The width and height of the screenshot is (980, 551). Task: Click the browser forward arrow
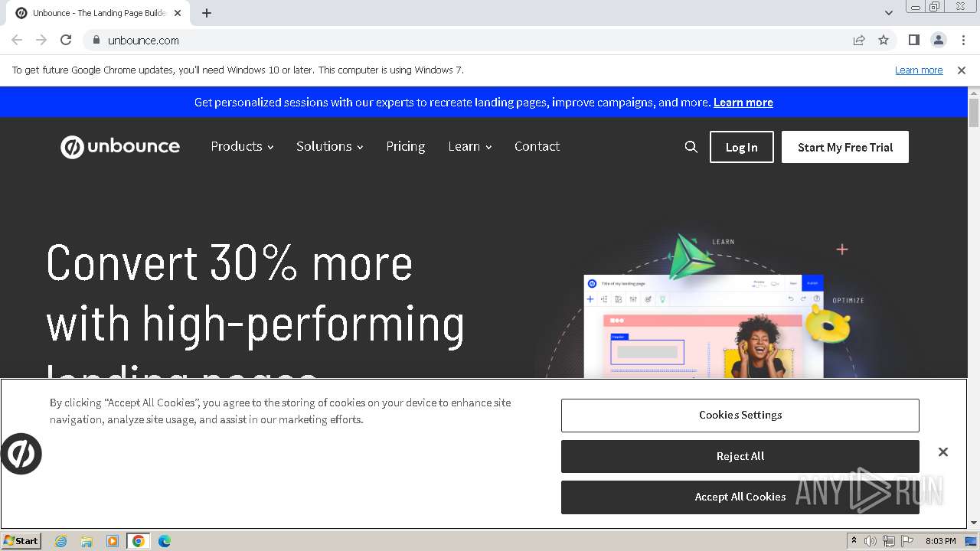pyautogui.click(x=41, y=41)
